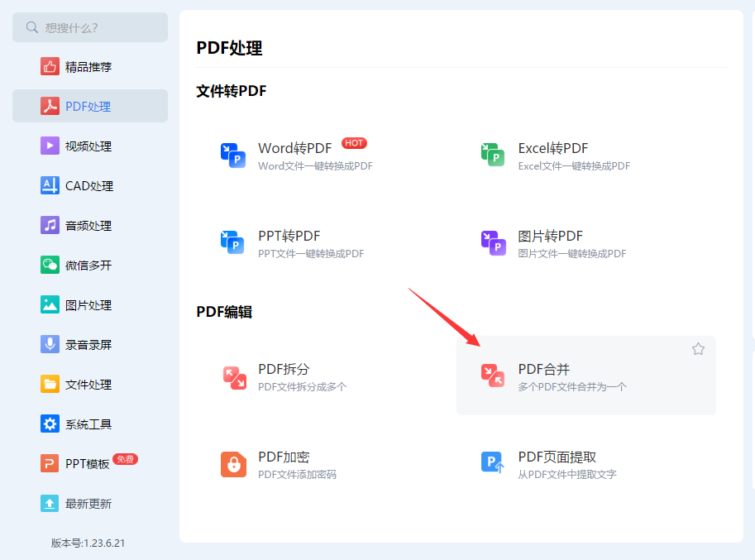This screenshot has height=560, width=755.
Task: Click the orange PPT模板 icon
Action: pyautogui.click(x=50, y=463)
